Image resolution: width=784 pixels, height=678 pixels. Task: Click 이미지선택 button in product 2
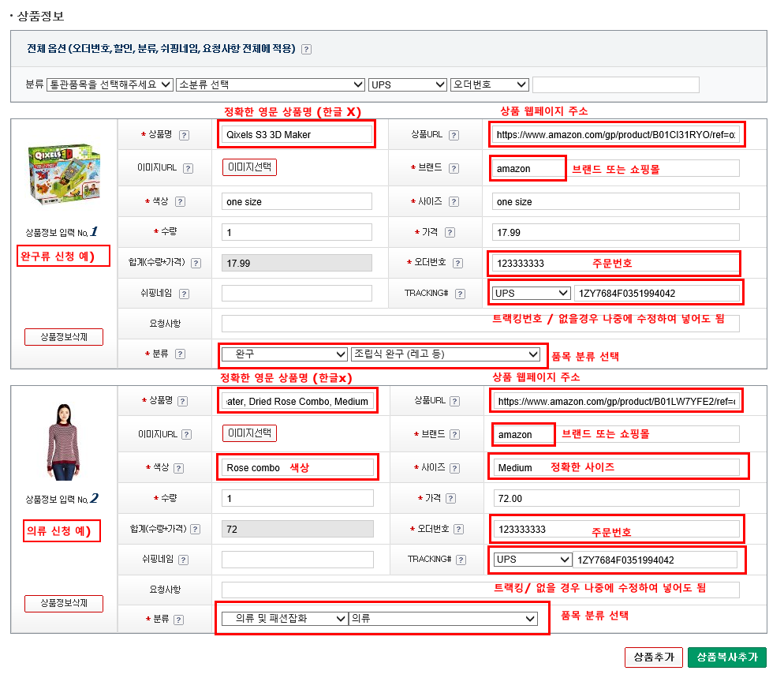click(249, 433)
